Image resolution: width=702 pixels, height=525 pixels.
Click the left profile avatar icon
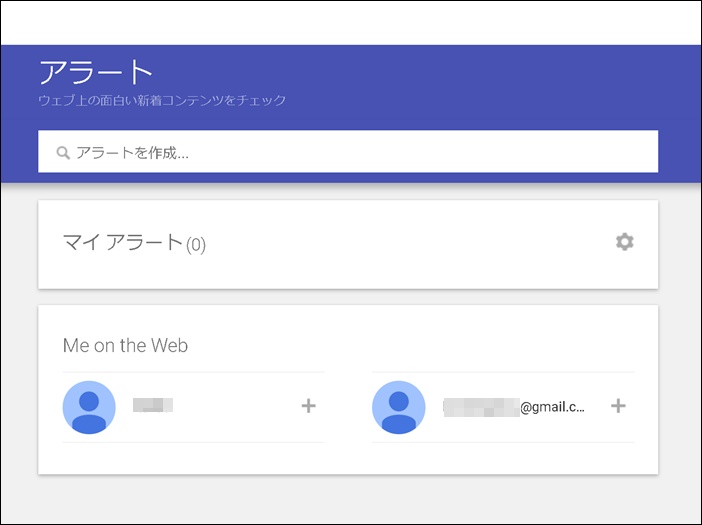point(89,407)
